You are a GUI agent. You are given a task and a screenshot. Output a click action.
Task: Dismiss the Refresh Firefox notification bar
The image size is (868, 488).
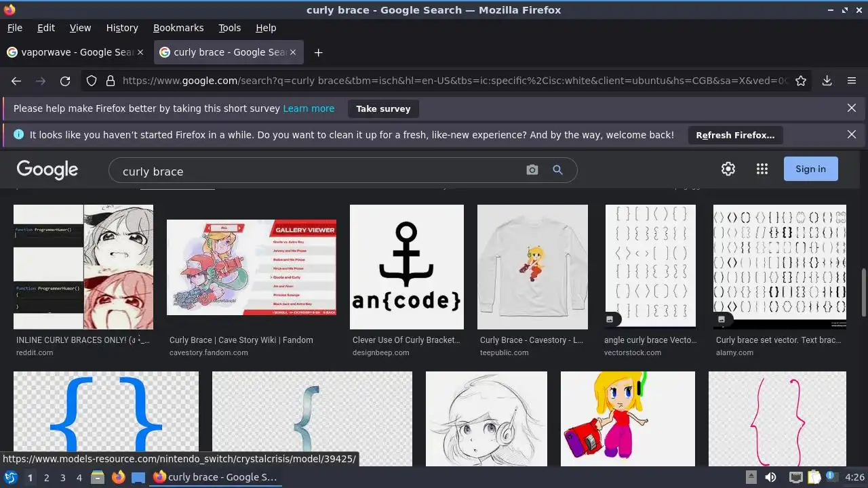coord(852,135)
